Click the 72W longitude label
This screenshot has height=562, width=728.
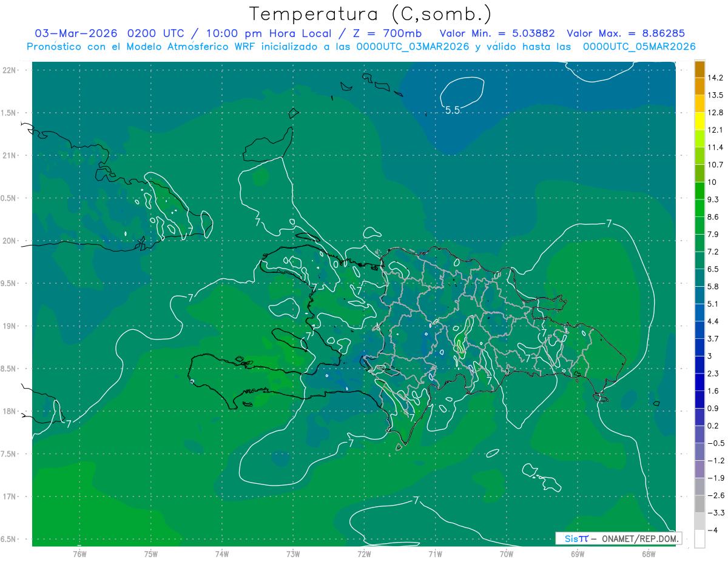(364, 554)
